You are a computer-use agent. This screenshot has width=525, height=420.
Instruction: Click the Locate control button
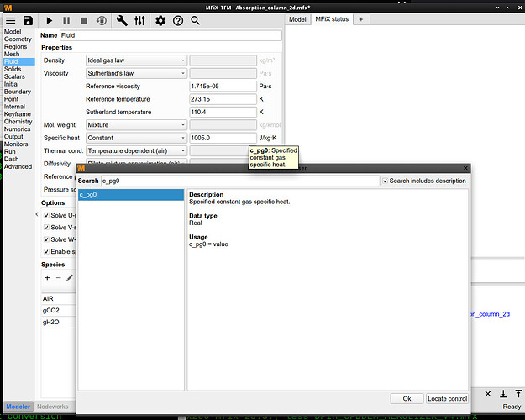point(447,398)
